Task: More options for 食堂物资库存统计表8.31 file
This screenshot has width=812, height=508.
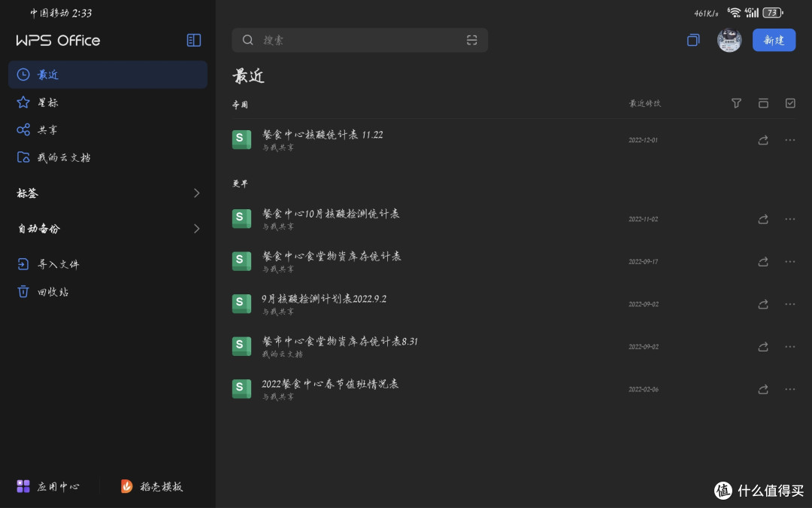Action: pyautogui.click(x=789, y=346)
